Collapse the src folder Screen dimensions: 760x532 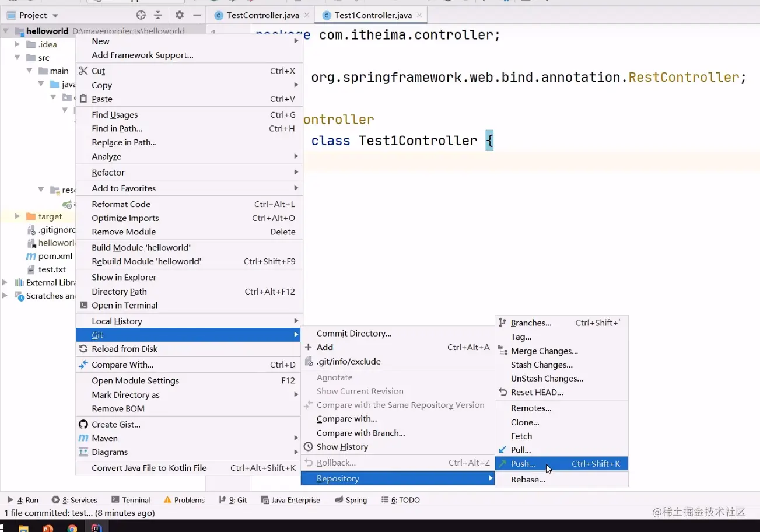(x=17, y=58)
